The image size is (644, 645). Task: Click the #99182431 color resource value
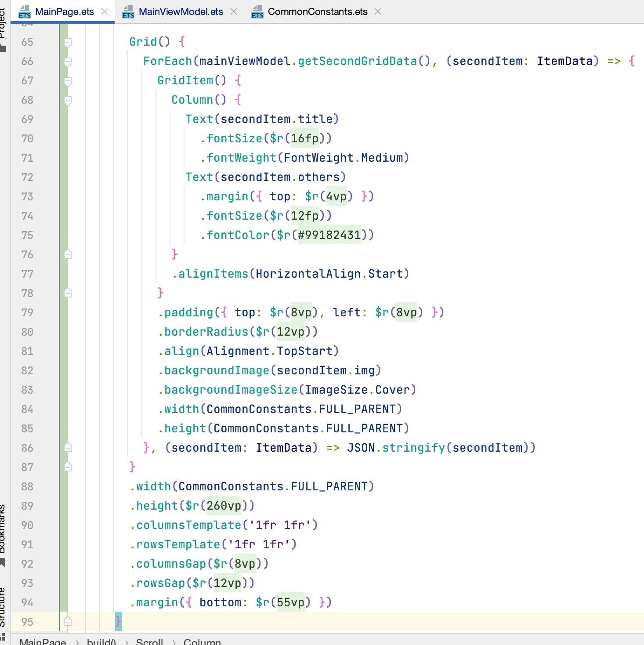coord(329,235)
